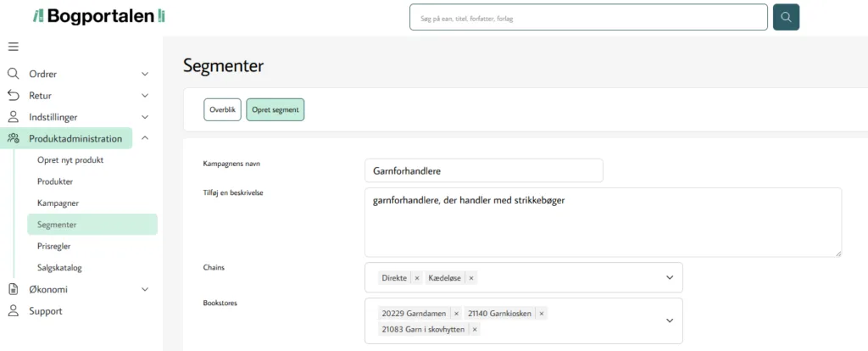Click the Tilføj en beskrivelse label
This screenshot has width=868, height=351.
pos(233,192)
